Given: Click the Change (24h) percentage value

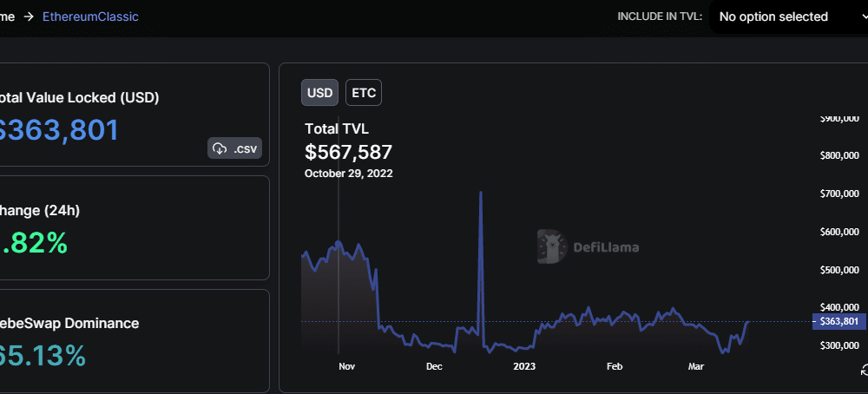Looking at the screenshot, I should (x=34, y=243).
